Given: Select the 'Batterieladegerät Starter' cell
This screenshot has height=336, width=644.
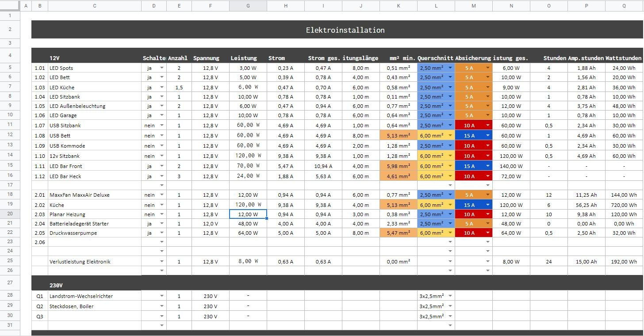Looking at the screenshot, I should pyautogui.click(x=95, y=224).
